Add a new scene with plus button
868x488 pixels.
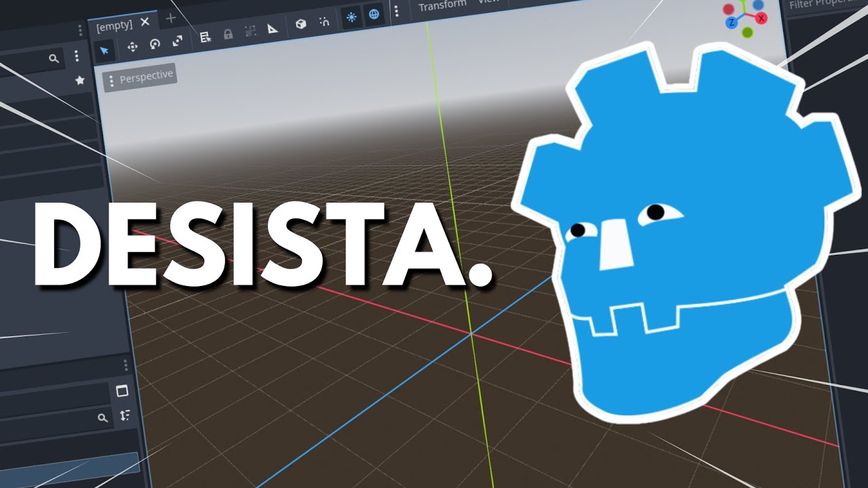[x=170, y=18]
